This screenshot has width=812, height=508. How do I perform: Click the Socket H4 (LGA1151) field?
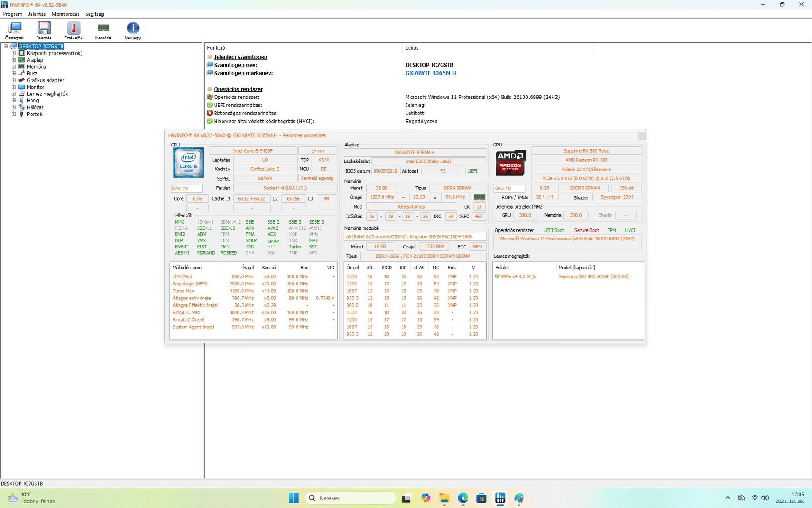285,188
